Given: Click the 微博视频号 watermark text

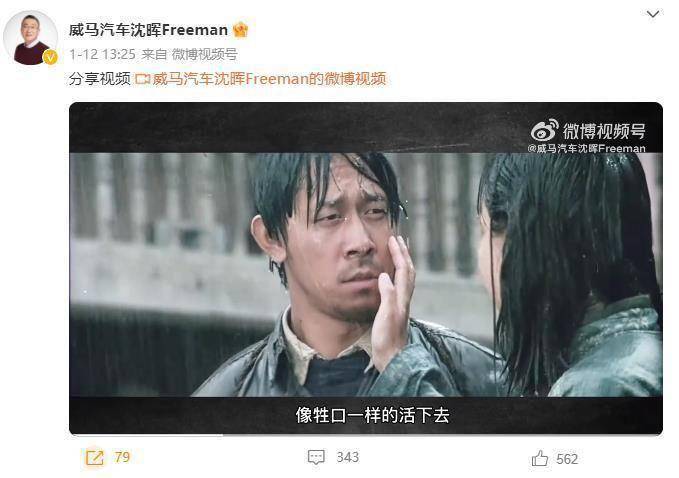Looking at the screenshot, I should (x=604, y=130).
